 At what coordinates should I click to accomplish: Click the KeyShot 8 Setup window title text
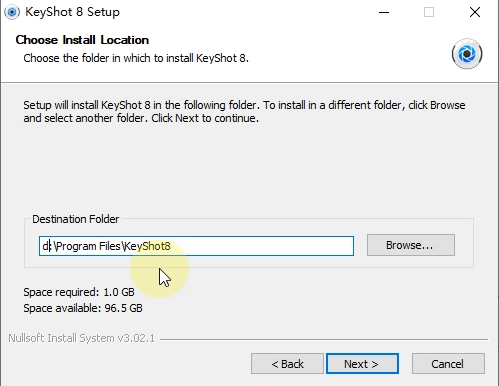click(x=72, y=12)
